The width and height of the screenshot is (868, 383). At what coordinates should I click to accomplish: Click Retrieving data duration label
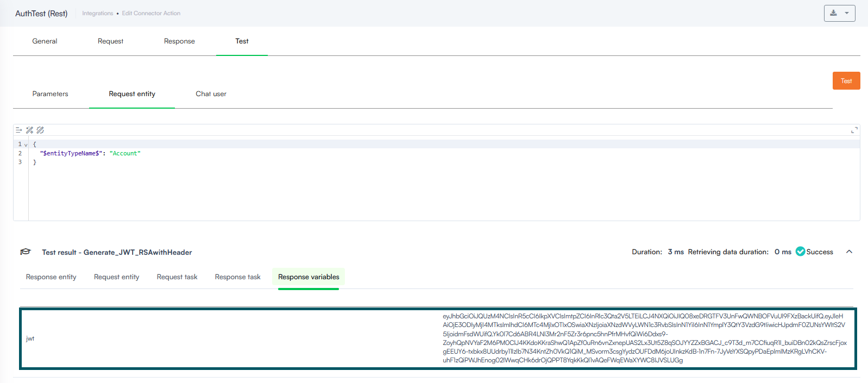[728, 252]
